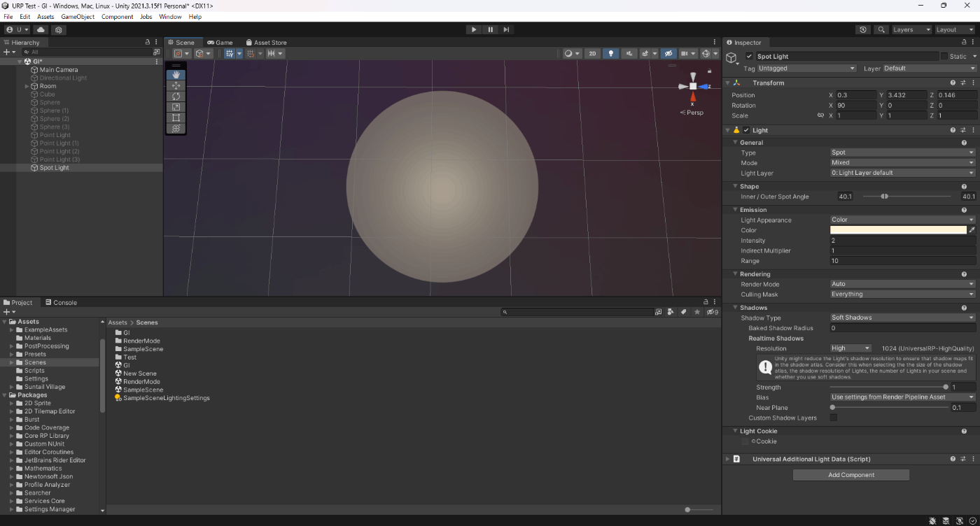Expand the Room object in Hierarchy
Screen dimensions: 980x526
pos(27,86)
